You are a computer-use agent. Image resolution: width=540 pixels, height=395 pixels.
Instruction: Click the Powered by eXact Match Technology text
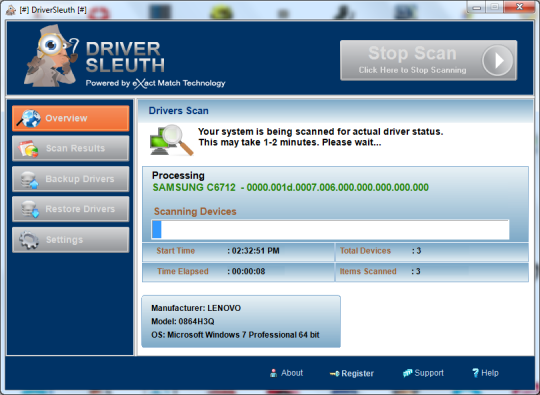pyautogui.click(x=155, y=83)
